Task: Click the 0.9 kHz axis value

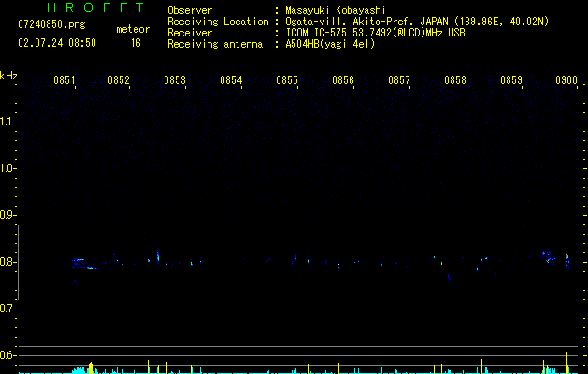Action: 7,215
